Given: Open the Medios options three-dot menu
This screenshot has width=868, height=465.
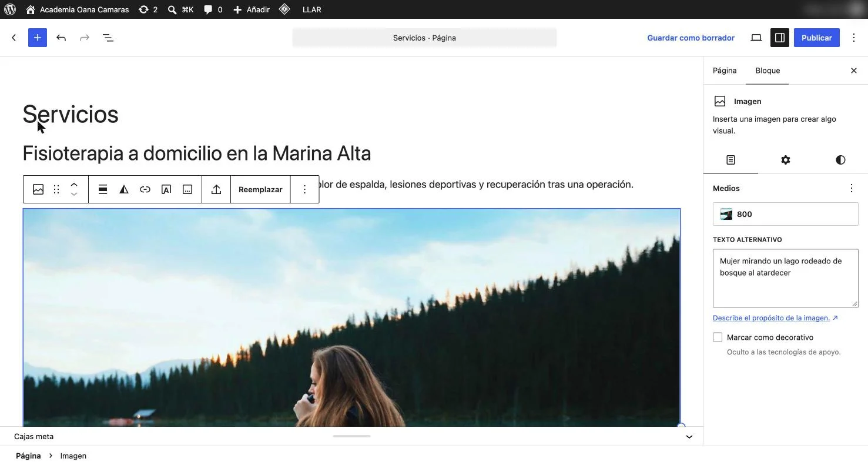Looking at the screenshot, I should click(x=852, y=188).
